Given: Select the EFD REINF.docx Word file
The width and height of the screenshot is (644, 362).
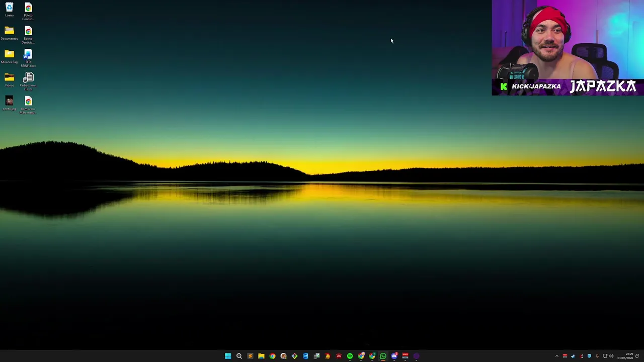Looking at the screenshot, I should [x=28, y=58].
